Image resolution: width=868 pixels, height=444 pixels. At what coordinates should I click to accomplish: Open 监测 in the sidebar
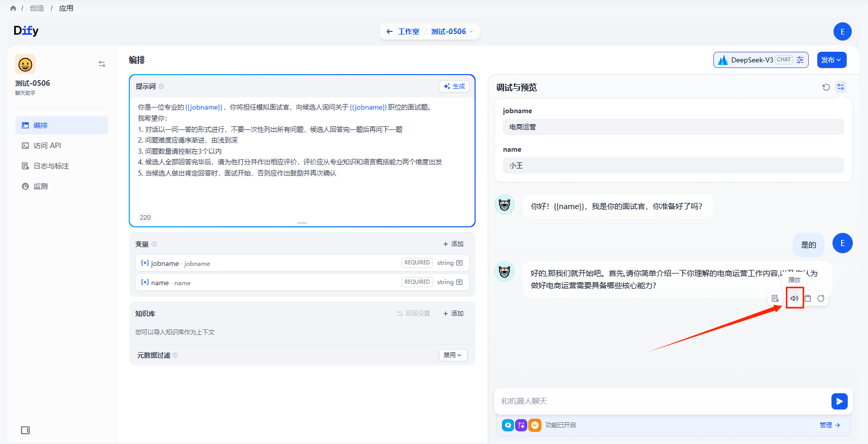(61, 186)
